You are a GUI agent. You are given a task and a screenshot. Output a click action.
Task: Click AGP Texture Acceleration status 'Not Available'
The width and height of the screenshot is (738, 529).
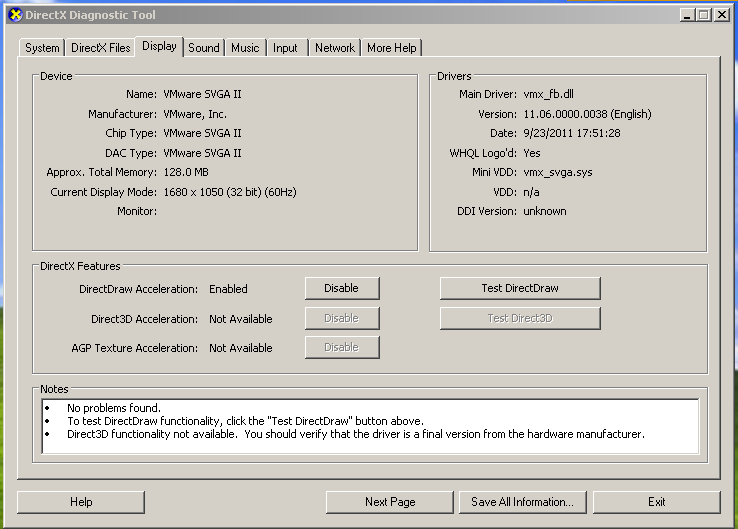[x=241, y=348]
